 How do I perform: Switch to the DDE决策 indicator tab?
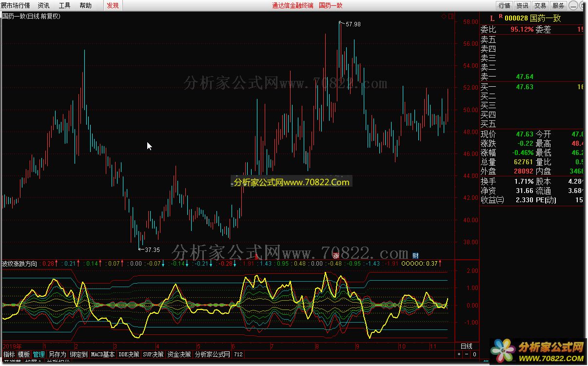[x=129, y=354]
